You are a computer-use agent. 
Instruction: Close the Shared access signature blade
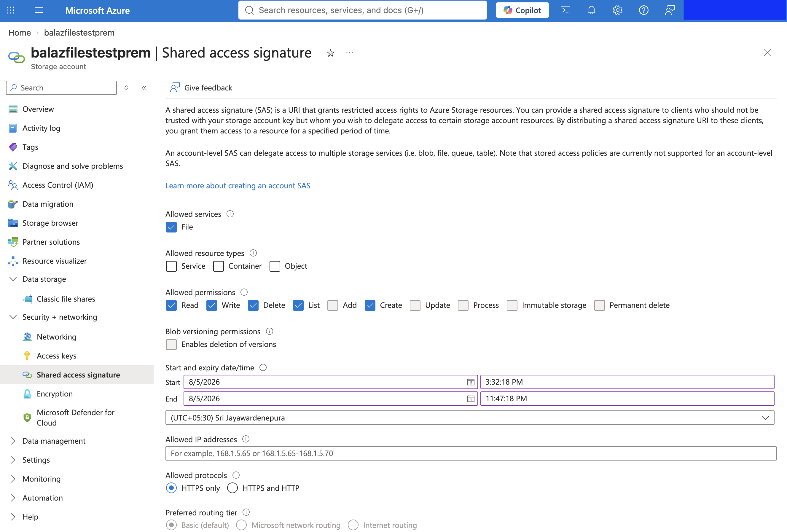767,53
